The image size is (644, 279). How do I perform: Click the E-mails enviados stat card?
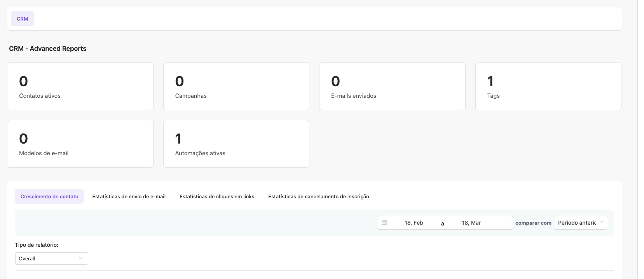[x=392, y=86]
